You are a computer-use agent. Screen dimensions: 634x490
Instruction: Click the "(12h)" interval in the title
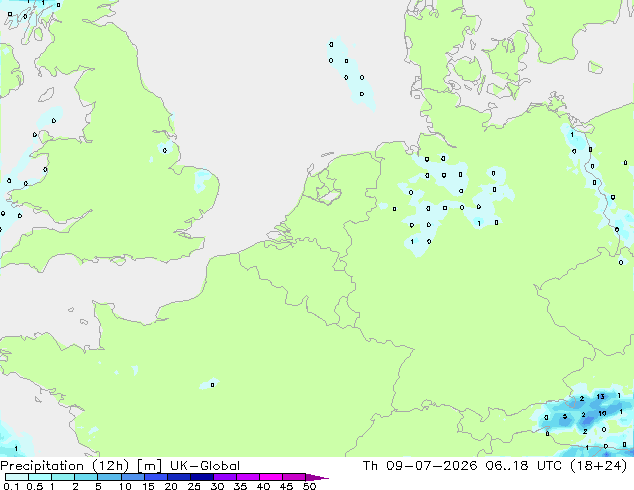[x=110, y=466]
